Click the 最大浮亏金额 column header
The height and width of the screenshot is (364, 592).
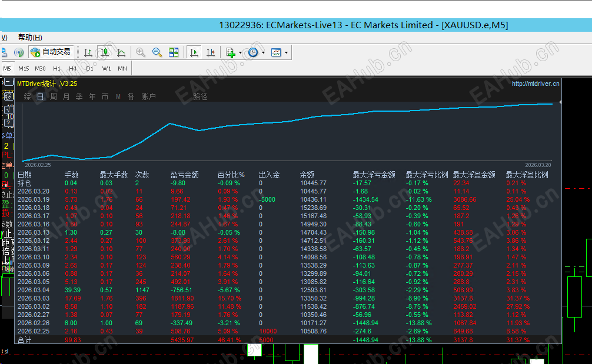374,175
